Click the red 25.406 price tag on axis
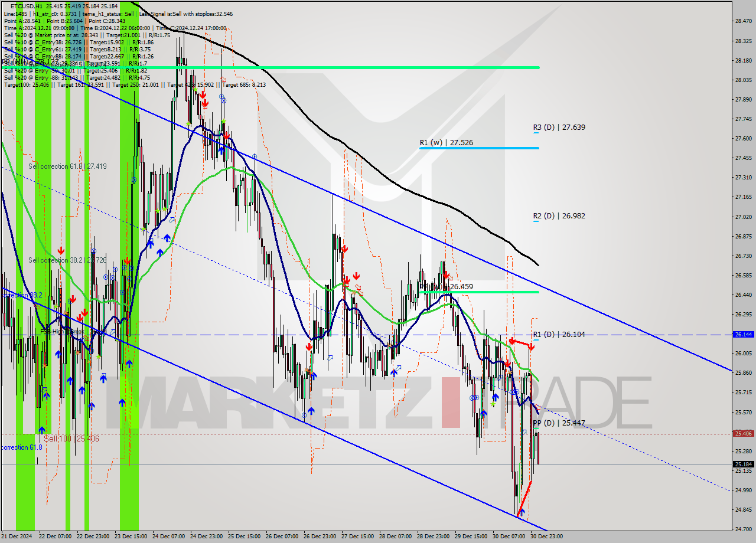 click(743, 433)
